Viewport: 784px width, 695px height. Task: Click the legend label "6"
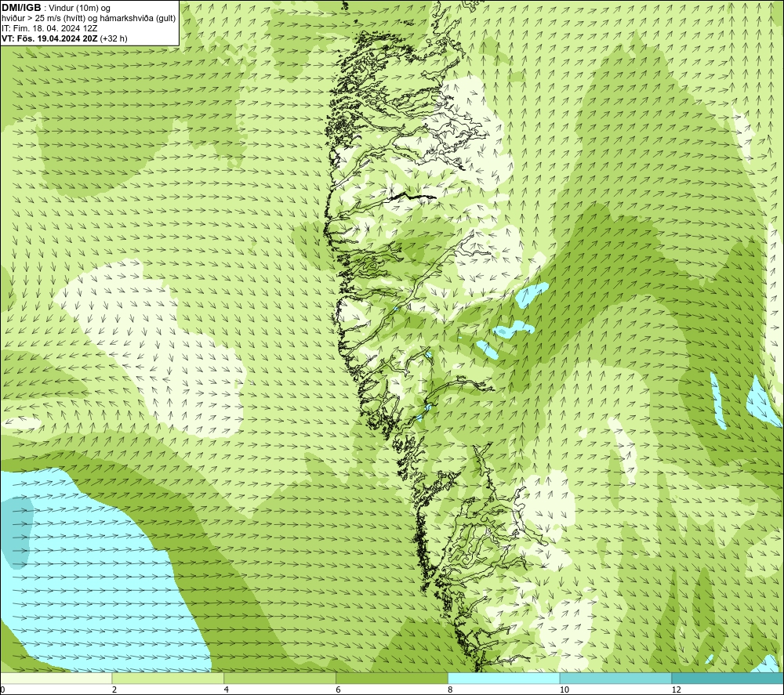[x=339, y=690]
